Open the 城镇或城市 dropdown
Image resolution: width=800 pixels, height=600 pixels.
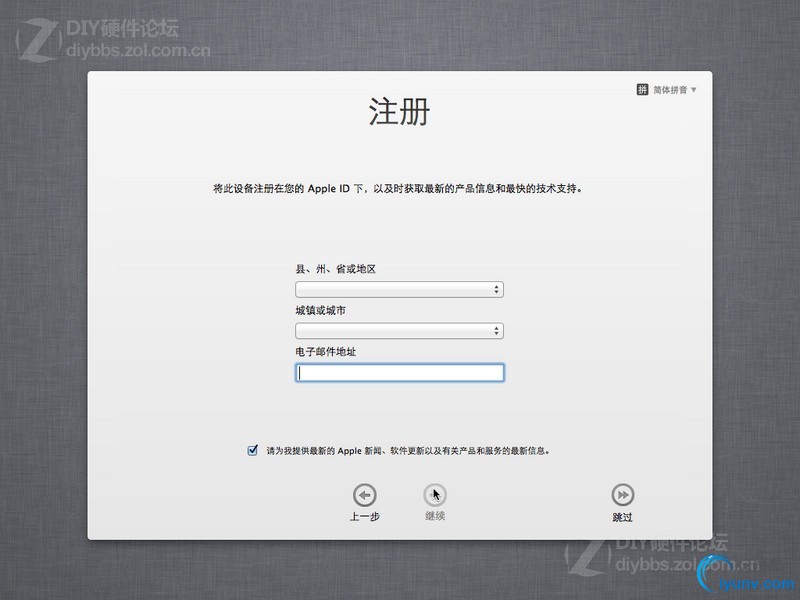tap(399, 331)
